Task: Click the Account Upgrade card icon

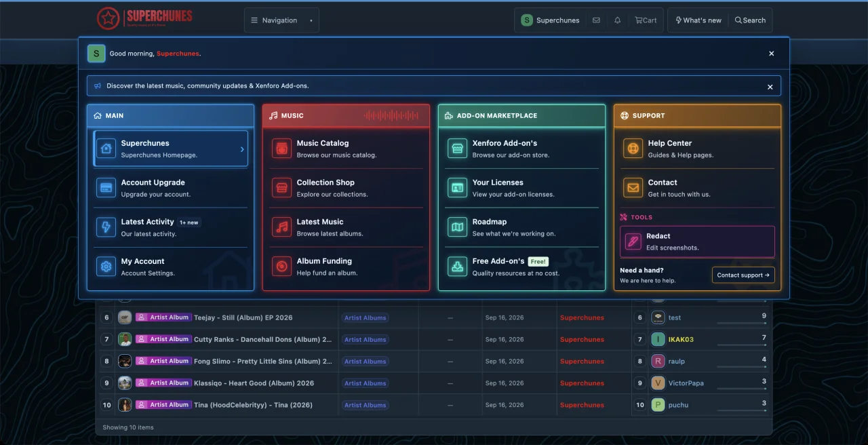Action: tap(106, 188)
